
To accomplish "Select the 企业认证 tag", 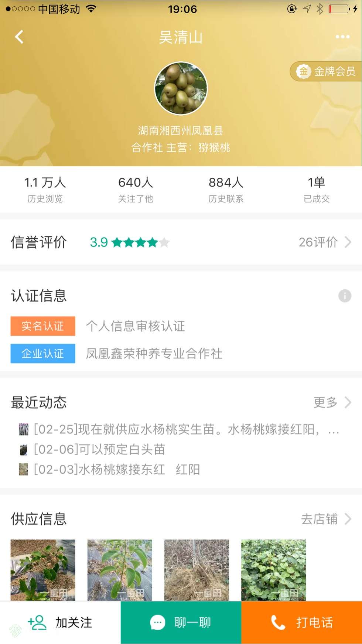I will pyautogui.click(x=43, y=354).
